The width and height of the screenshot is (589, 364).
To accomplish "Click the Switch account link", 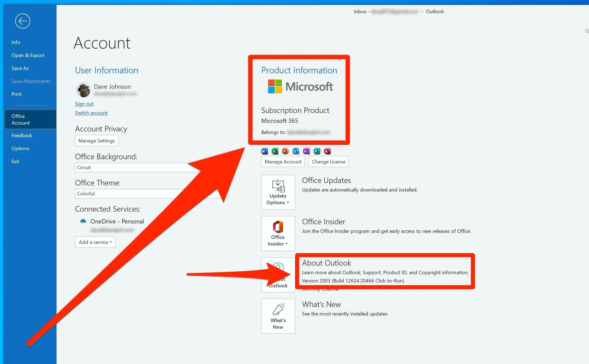I will click(x=91, y=113).
